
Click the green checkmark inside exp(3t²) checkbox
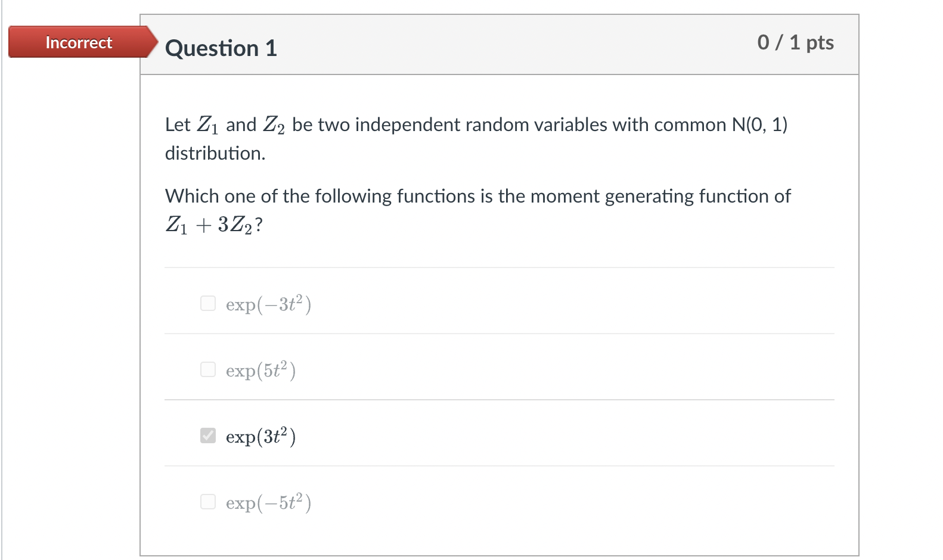(x=207, y=435)
